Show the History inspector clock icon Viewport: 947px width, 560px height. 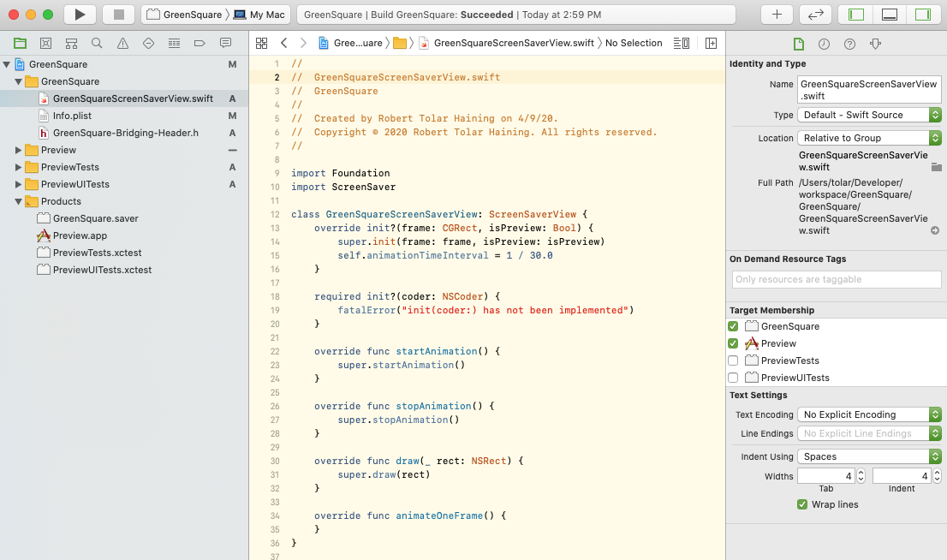point(824,44)
